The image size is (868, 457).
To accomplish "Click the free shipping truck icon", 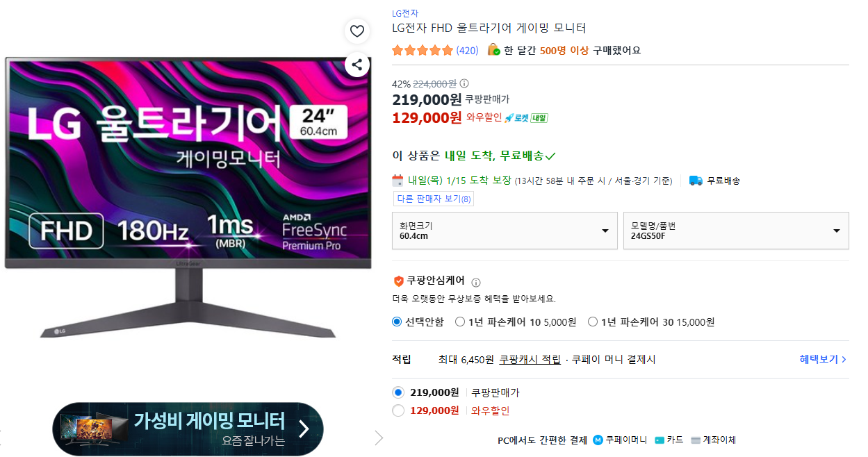I will [696, 181].
